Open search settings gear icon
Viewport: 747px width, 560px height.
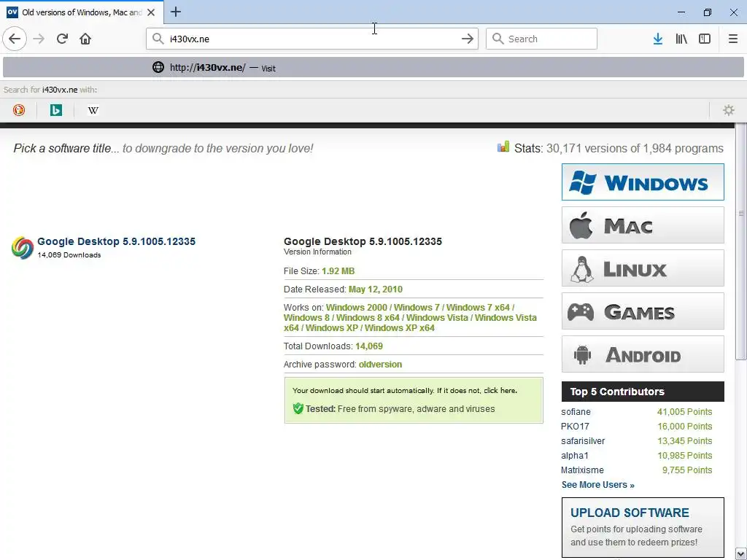729,111
